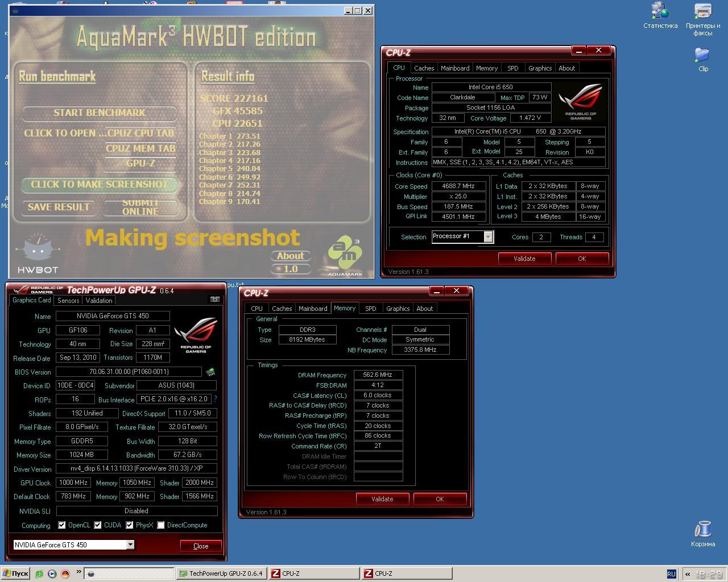The height and width of the screenshot is (582, 728).
Task: Open the Статистика desktop shortcut
Action: [660, 15]
